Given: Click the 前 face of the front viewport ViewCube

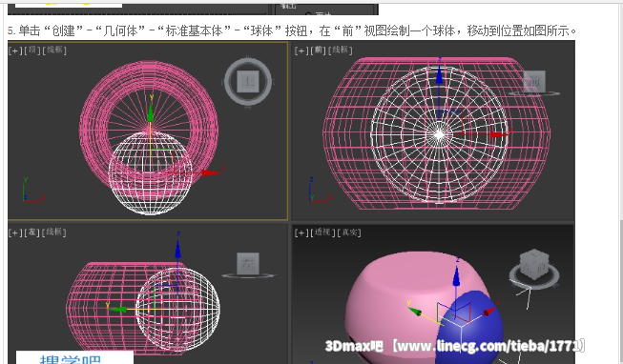Looking at the screenshot, I should [x=534, y=81].
